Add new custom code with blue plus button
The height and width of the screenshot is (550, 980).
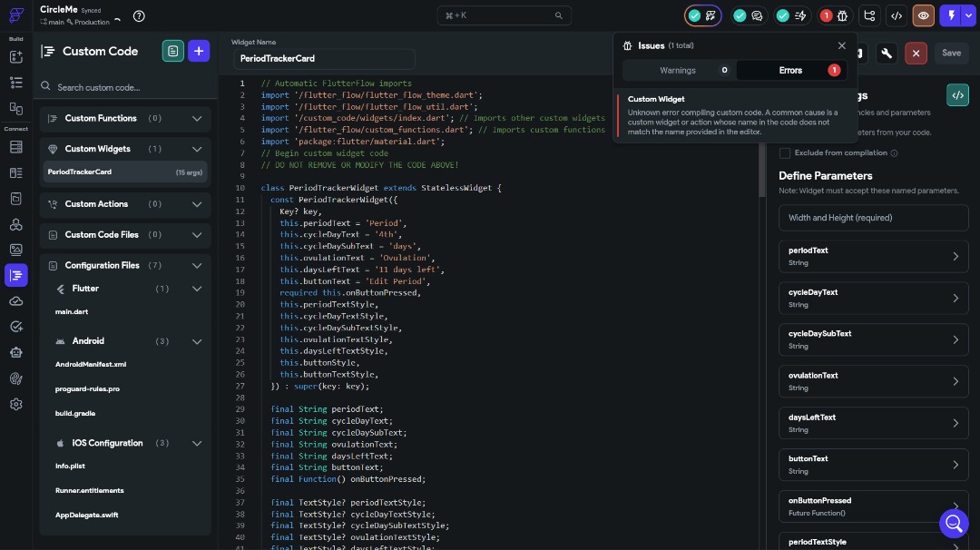(x=199, y=51)
